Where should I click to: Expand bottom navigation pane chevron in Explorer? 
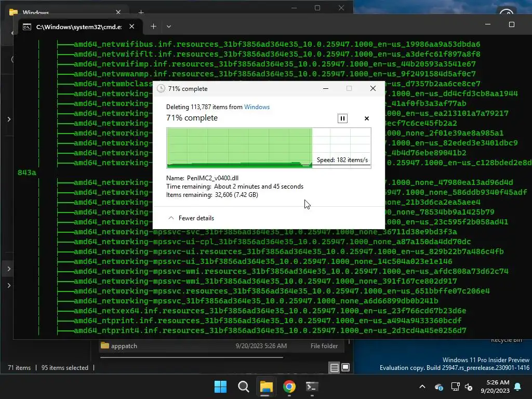click(x=9, y=285)
